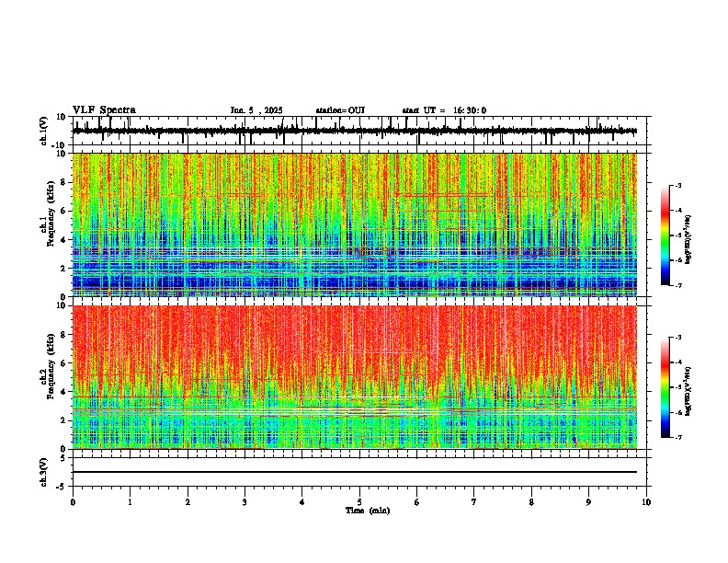The height and width of the screenshot is (563, 728).
Task: Click the "-3" label on ch.1 color bar
Action: coord(678,185)
